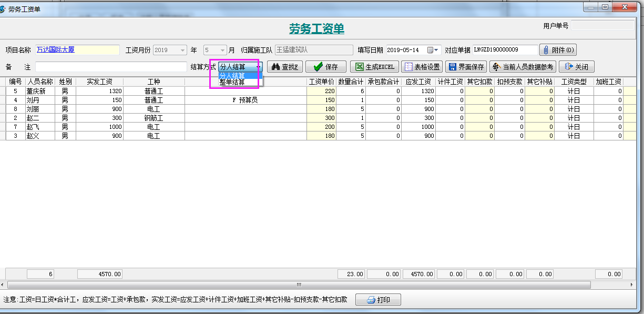Image resolution: width=644 pixels, height=314 pixels.
Task: Click the 打印 print button
Action: pos(378,299)
